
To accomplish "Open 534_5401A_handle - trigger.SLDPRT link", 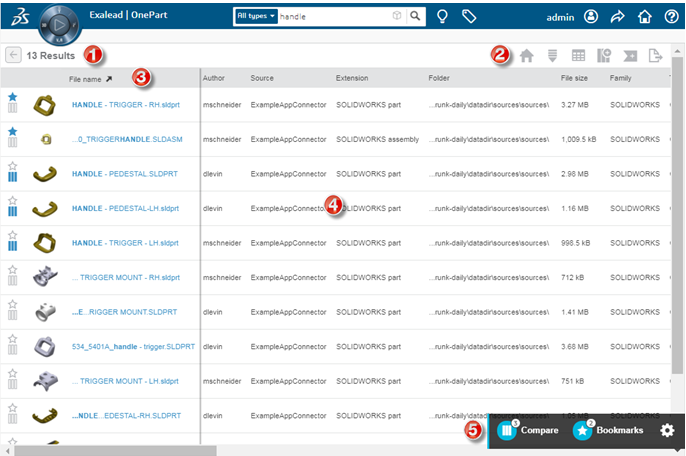I will click(x=133, y=347).
